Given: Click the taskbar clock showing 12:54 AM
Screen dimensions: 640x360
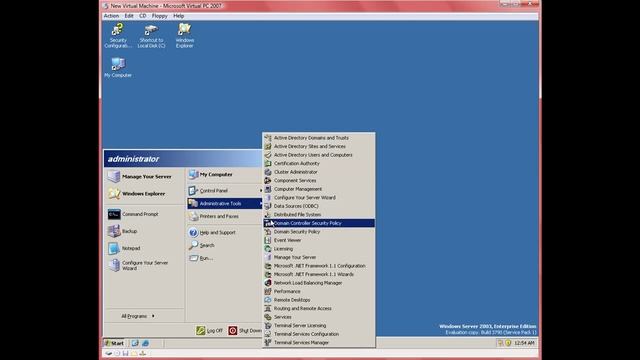Looking at the screenshot, I should click(524, 343).
